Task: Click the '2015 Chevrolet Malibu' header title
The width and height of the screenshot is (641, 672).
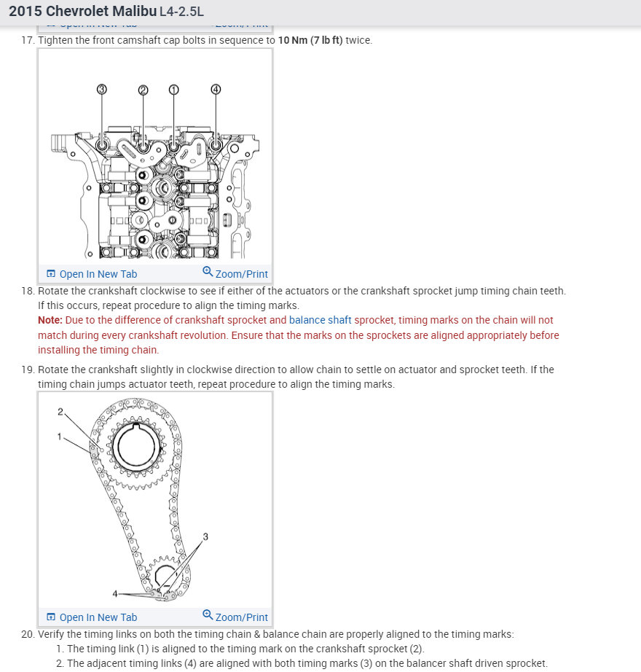Action: (83, 11)
